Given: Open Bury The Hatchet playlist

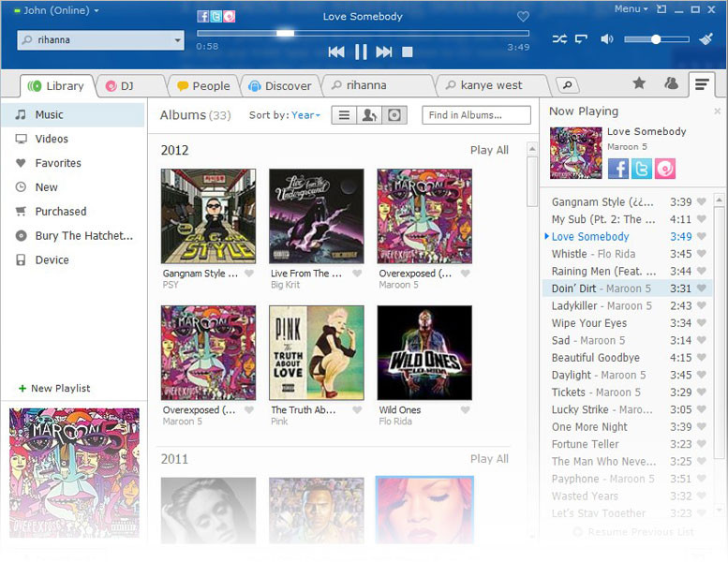Looking at the screenshot, I should pyautogui.click(x=73, y=235).
